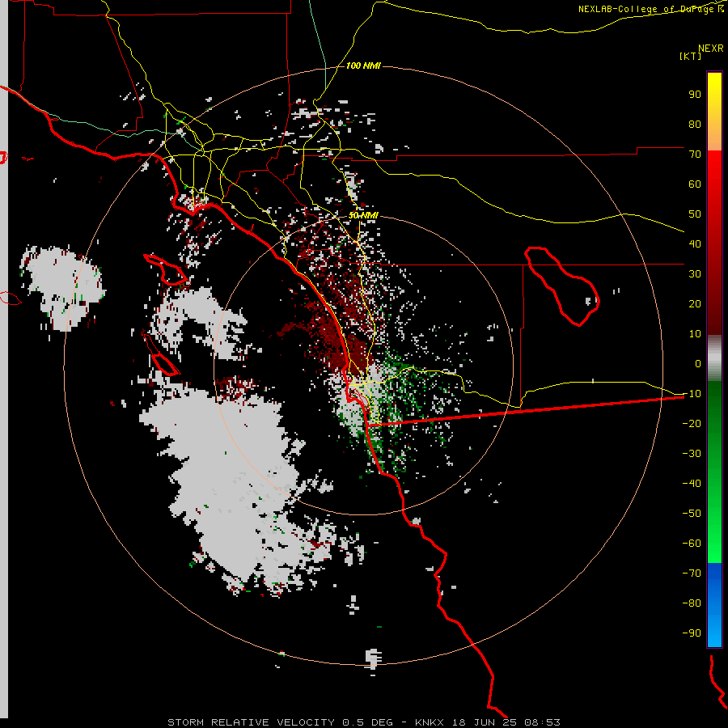728x728 pixels.
Task: Click the 70 value on velocity scale
Action: point(695,154)
